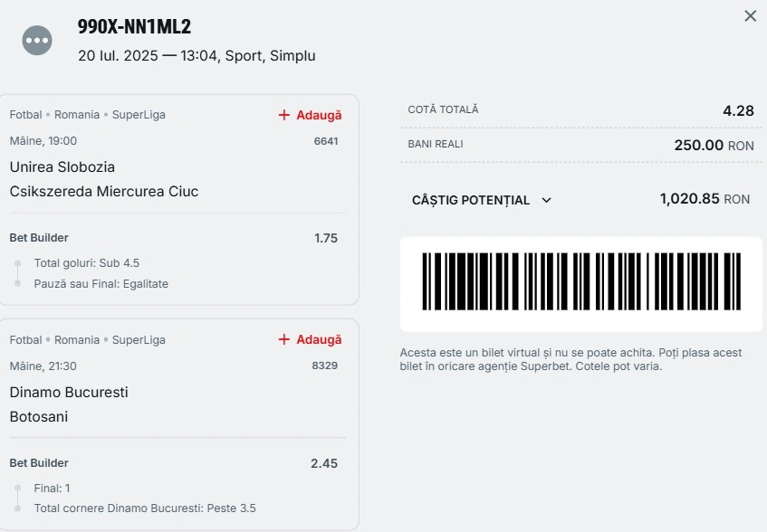
Task: Open Unirea Slobozia team name
Action: tap(62, 167)
